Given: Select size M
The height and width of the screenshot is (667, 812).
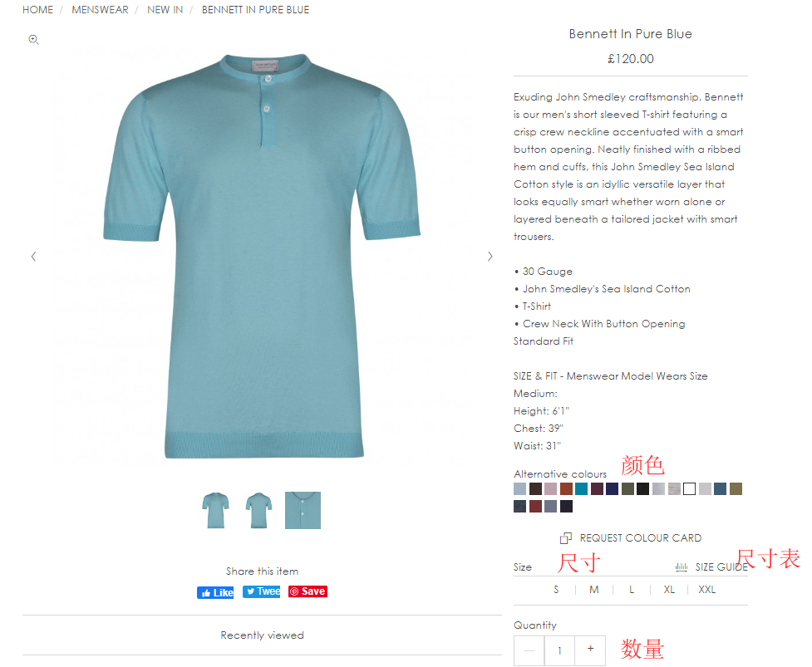Looking at the screenshot, I should click(x=594, y=590).
